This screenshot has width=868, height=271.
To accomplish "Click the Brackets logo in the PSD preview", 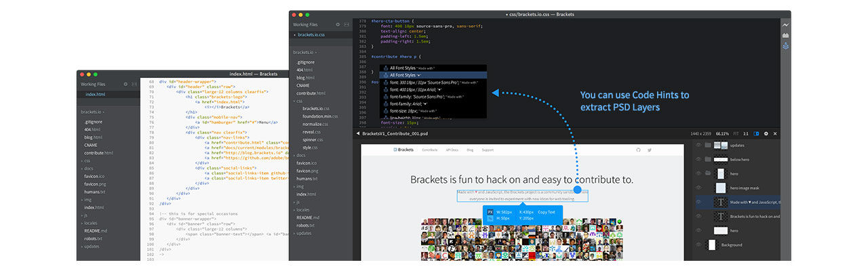I will click(x=403, y=150).
